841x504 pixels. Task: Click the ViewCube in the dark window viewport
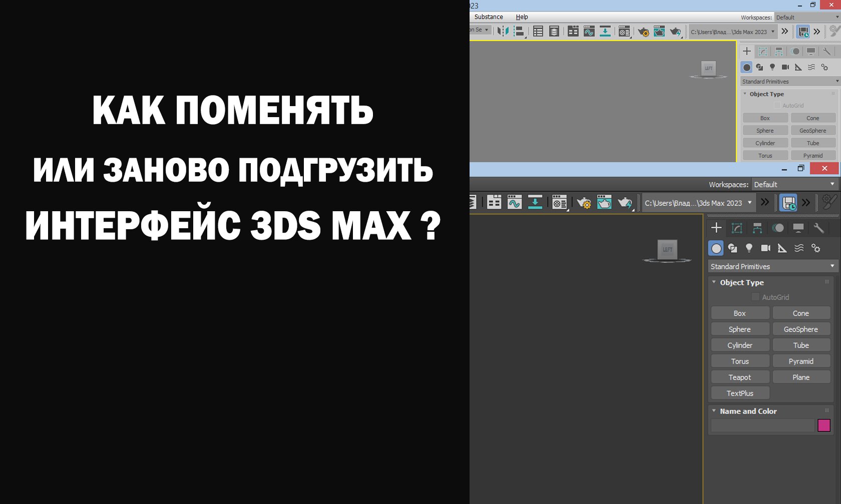(667, 250)
